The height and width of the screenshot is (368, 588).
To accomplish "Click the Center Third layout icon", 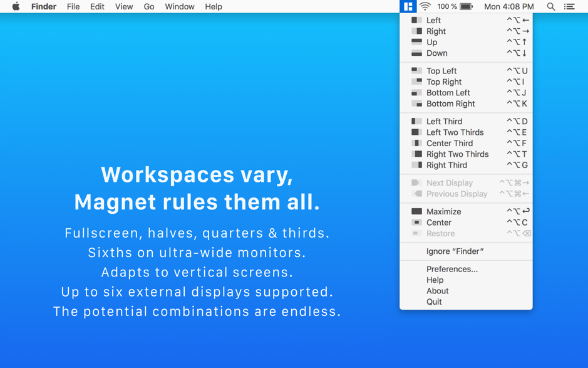I will (416, 144).
